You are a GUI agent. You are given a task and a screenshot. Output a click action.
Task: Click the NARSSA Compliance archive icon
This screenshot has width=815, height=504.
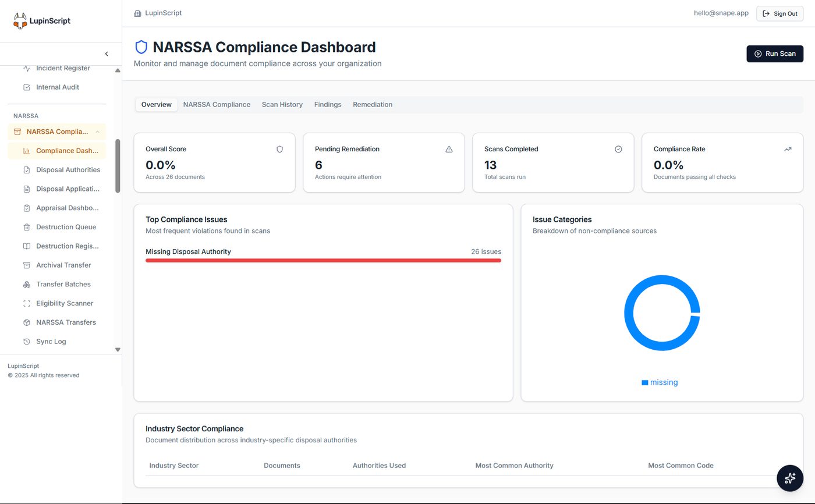(17, 132)
